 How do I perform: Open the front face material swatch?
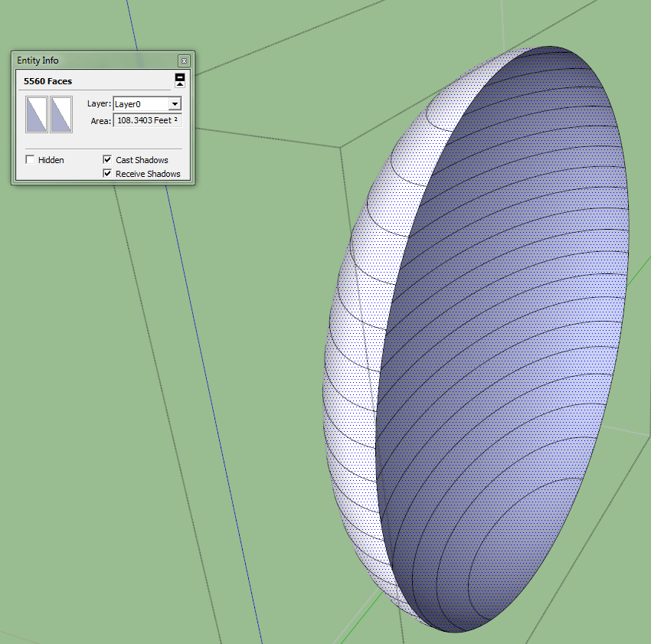pyautogui.click(x=37, y=114)
